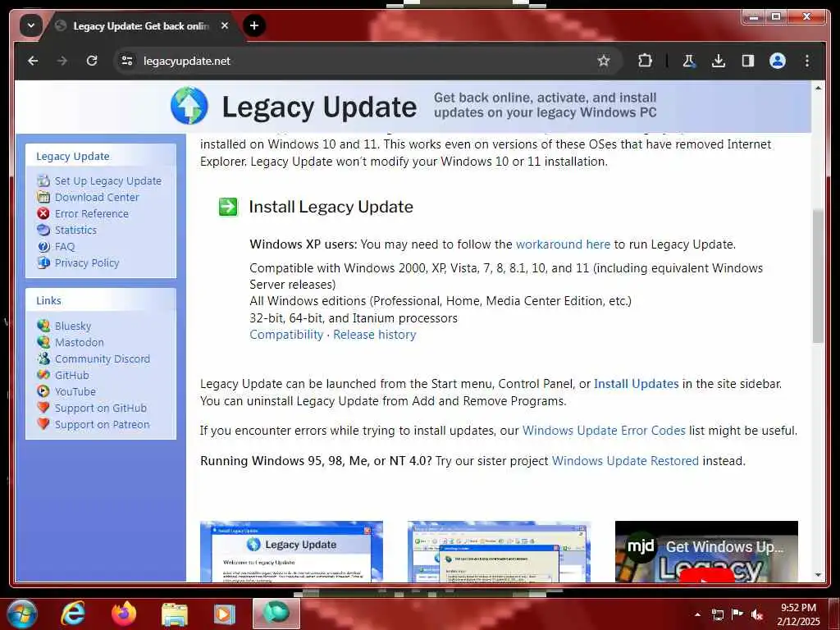The height and width of the screenshot is (630, 840).
Task: Open a new tab with plus button
Action: click(254, 25)
